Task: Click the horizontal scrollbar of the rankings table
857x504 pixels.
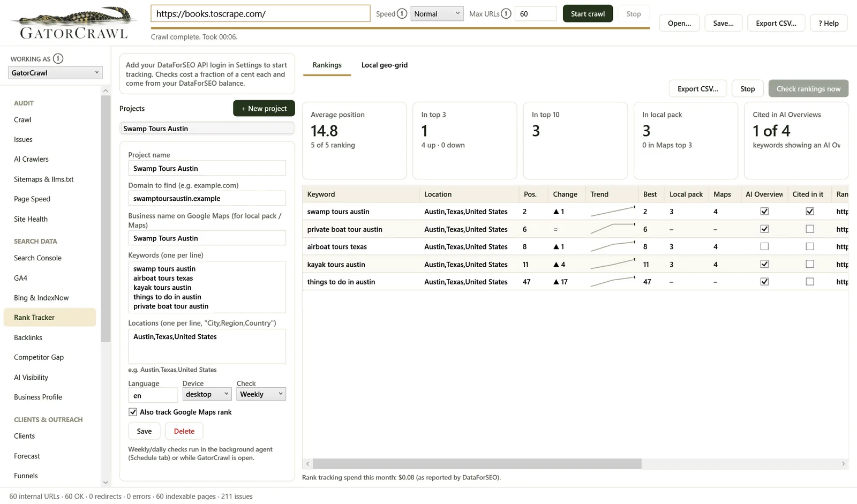Action: [x=477, y=464]
